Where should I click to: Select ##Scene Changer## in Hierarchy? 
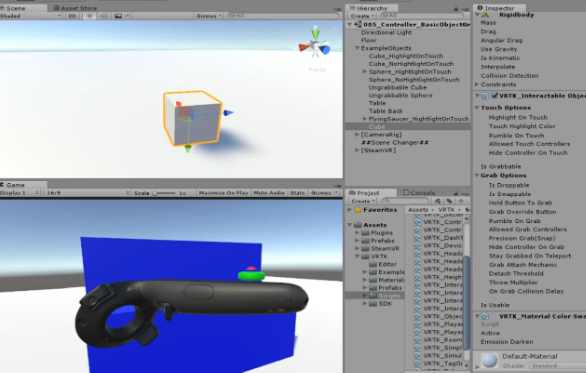pos(395,142)
